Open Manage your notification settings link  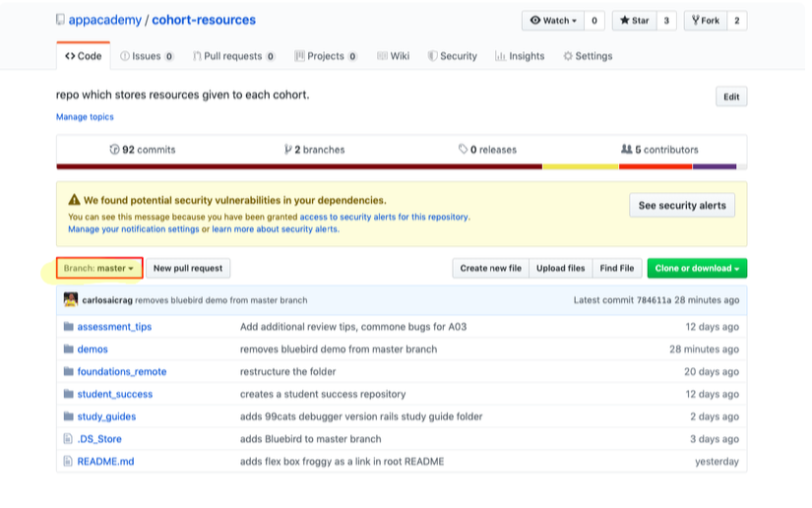134,228
